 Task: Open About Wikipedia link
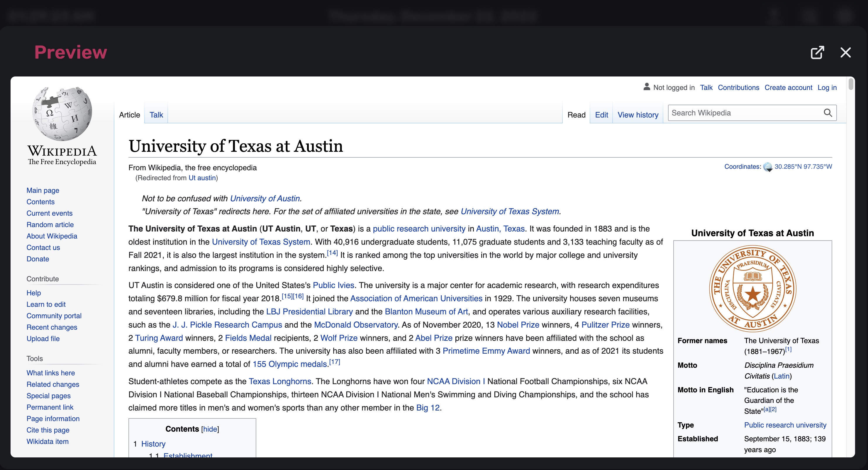[x=52, y=236]
